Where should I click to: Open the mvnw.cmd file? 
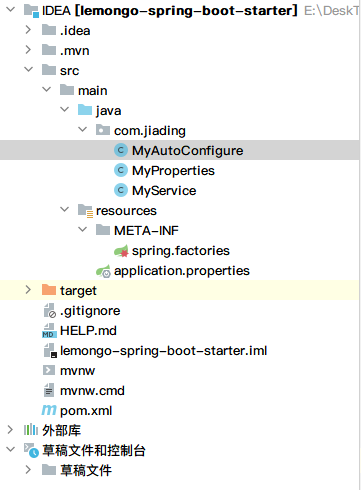point(92,391)
